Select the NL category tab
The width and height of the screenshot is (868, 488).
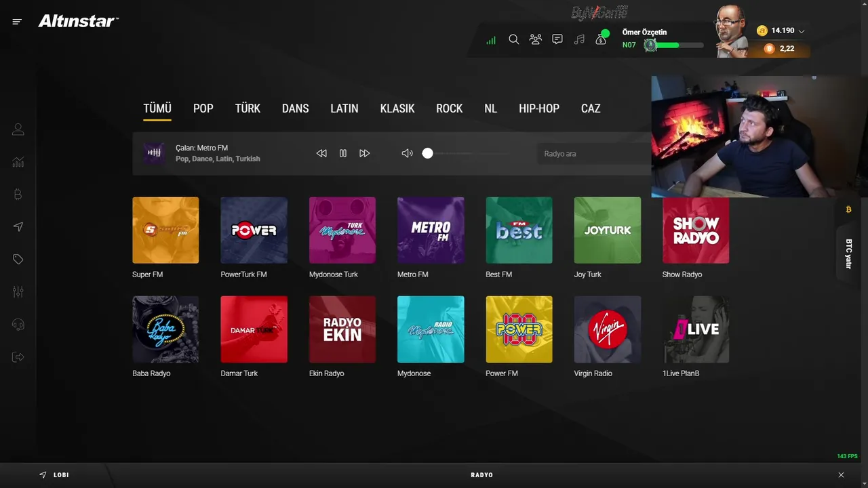click(x=491, y=108)
